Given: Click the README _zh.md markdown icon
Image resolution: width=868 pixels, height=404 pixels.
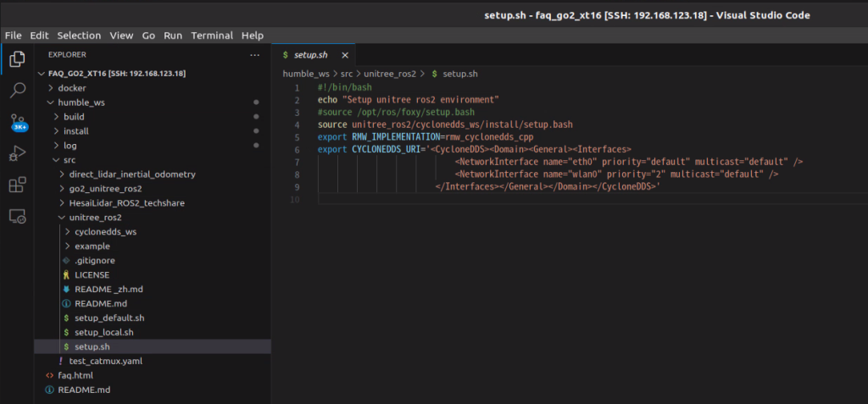Looking at the screenshot, I should pos(66,289).
